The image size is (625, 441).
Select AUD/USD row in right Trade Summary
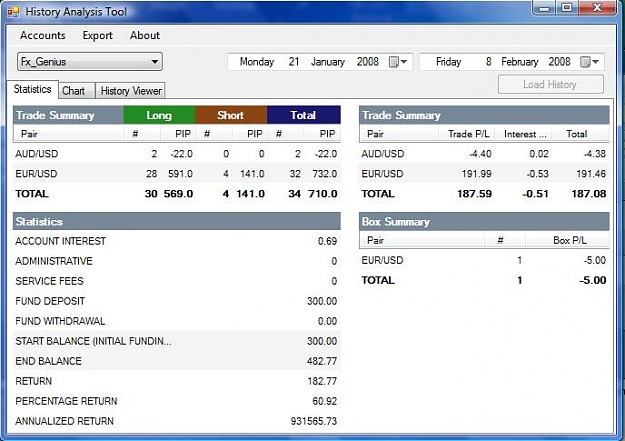coord(484,154)
